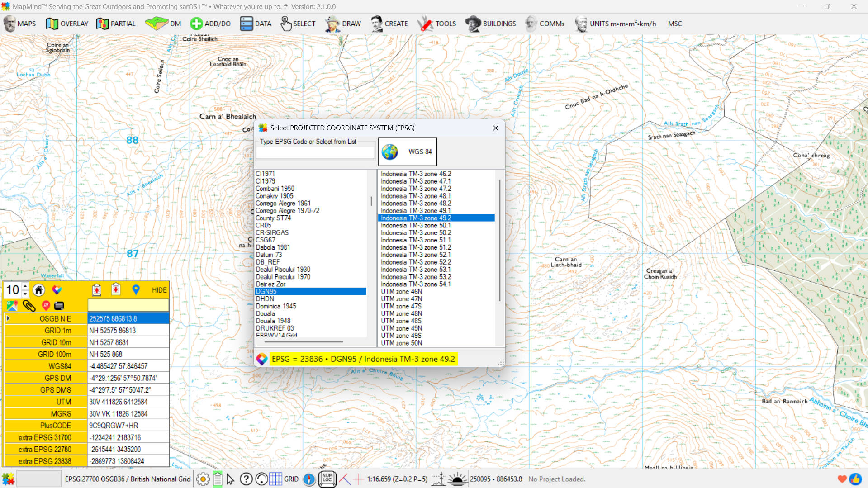Click the pale yellow coordinate entry field

pos(128,306)
